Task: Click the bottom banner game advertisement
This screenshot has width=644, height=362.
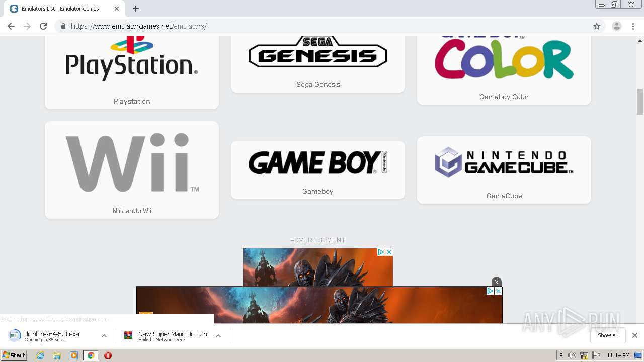Action: click(319, 305)
